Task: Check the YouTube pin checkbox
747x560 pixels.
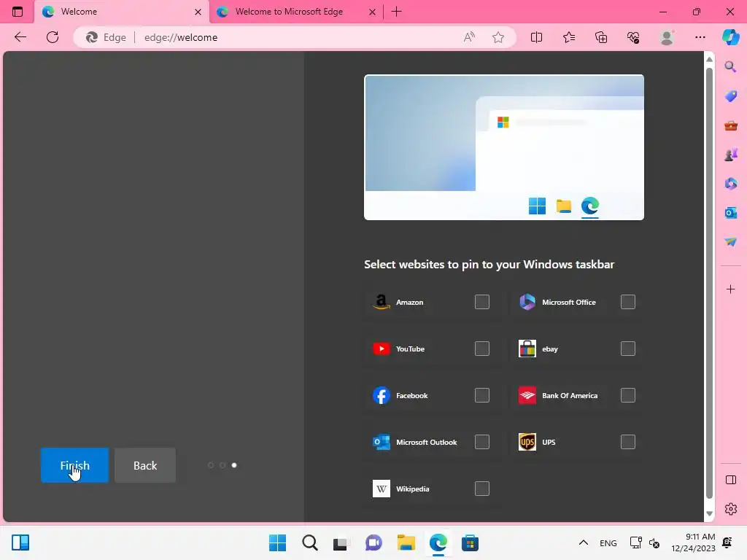Action: pyautogui.click(x=482, y=349)
